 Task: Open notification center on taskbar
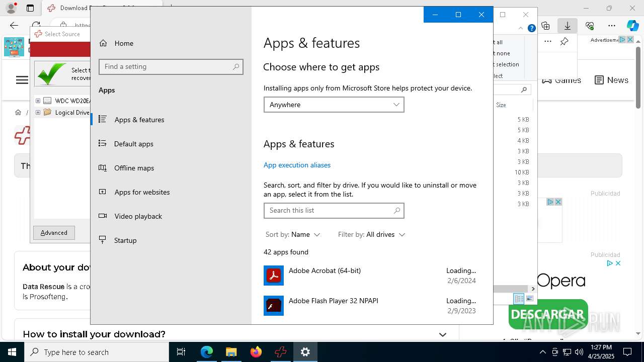[x=628, y=352]
